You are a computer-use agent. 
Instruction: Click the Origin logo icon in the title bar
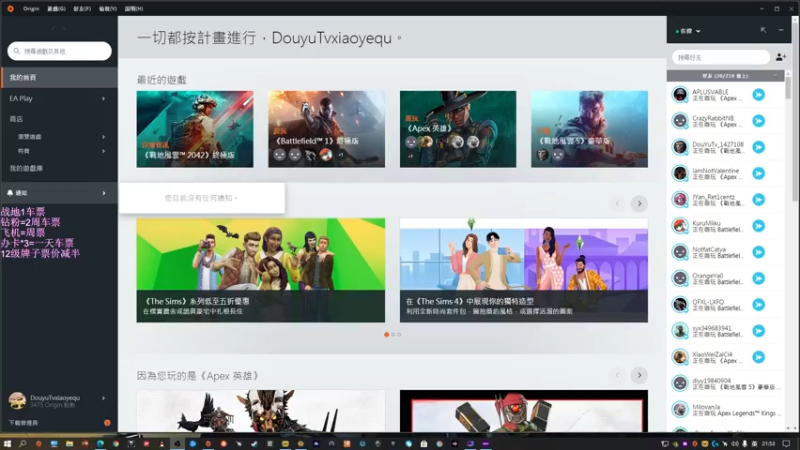(x=10, y=9)
